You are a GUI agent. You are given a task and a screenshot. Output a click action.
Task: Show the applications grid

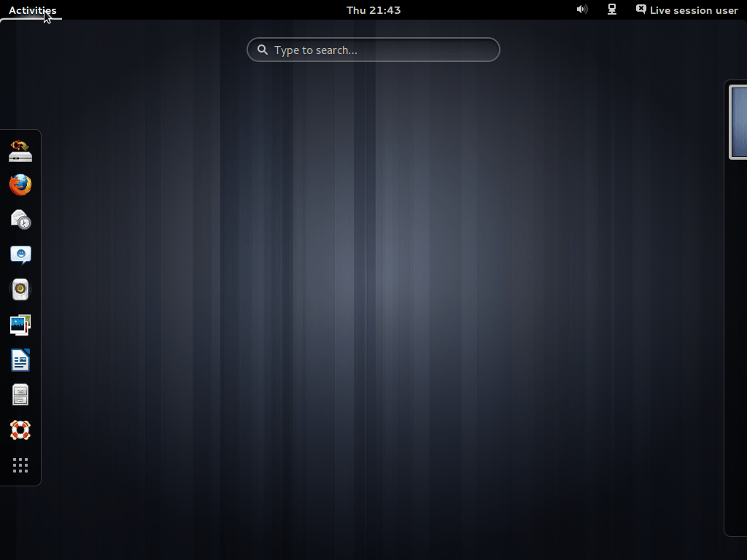20,464
